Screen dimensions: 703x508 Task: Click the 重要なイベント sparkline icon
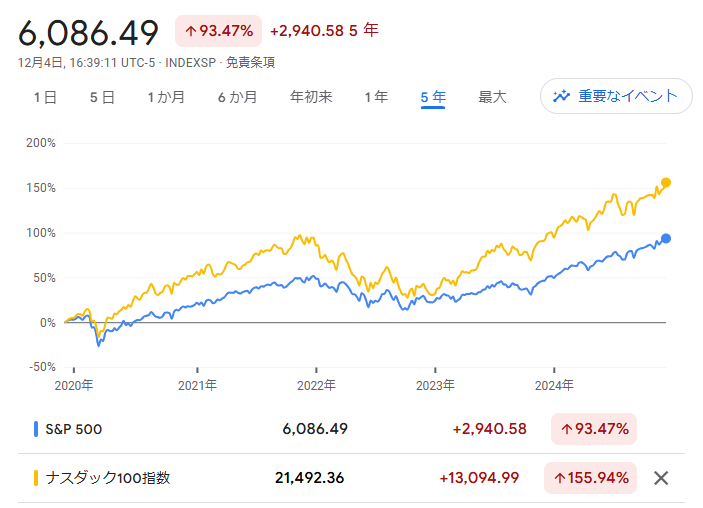561,96
